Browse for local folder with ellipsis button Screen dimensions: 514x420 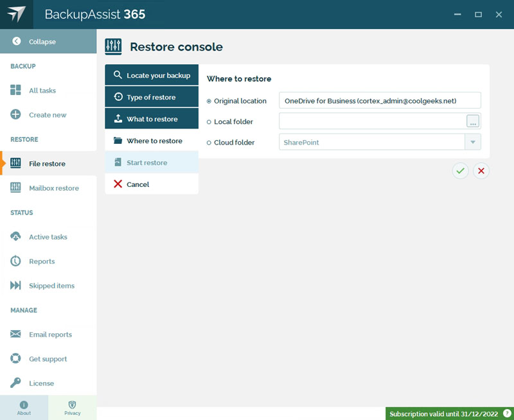click(x=473, y=121)
